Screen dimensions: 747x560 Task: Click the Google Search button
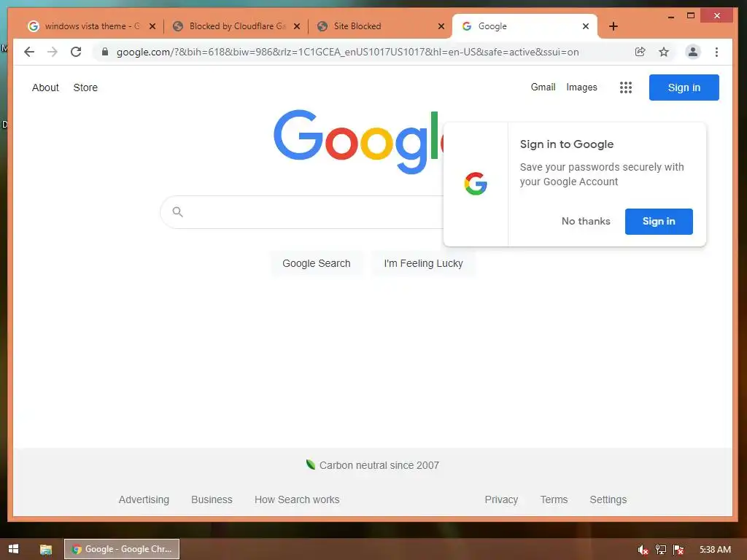click(317, 263)
